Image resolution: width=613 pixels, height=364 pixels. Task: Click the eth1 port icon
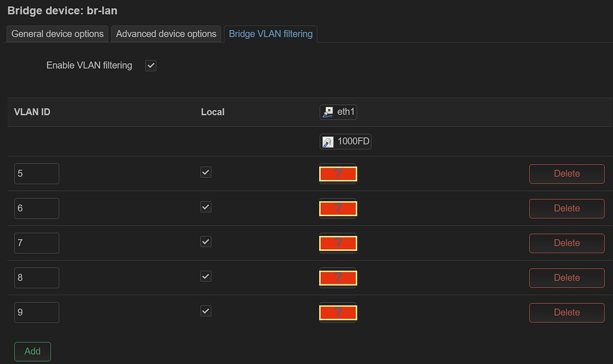click(x=328, y=112)
